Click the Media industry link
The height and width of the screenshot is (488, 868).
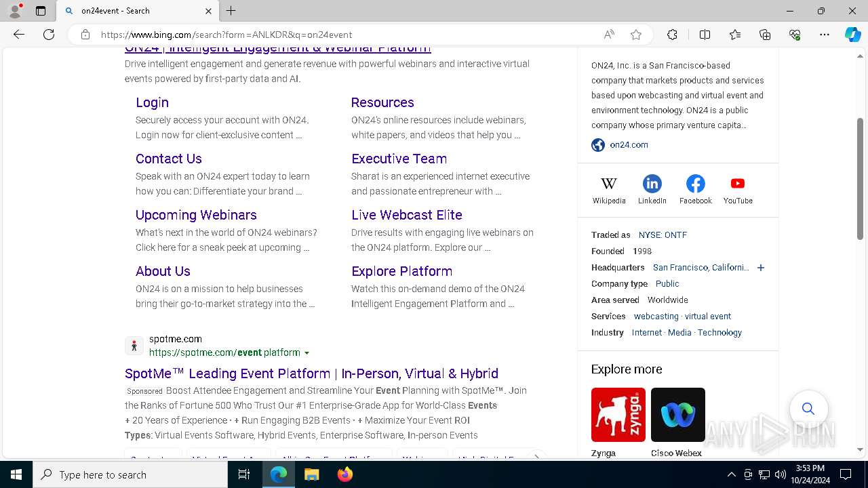tap(679, 333)
